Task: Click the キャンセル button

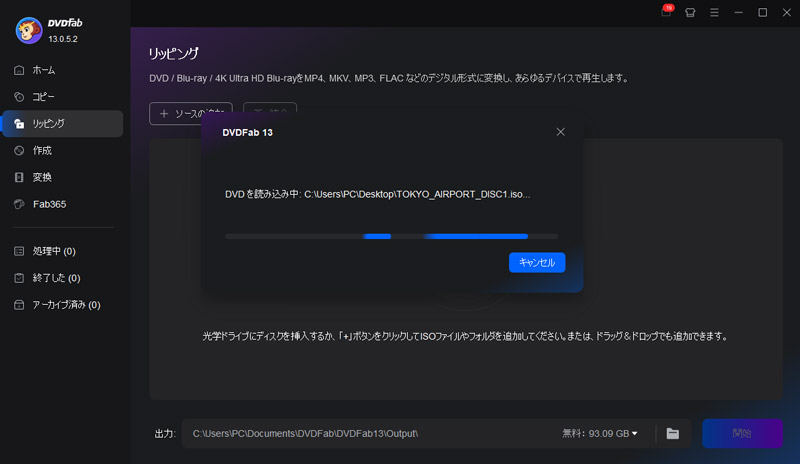Action: [537, 262]
